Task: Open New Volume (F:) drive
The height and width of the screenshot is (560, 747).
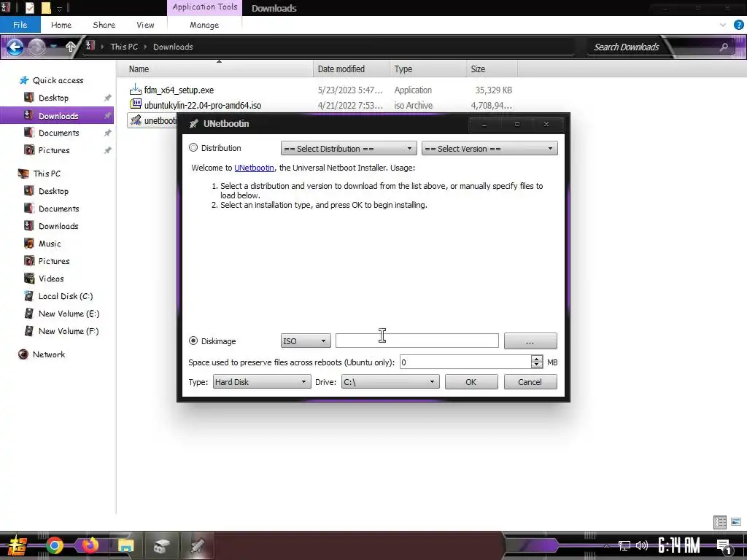Action: [x=69, y=331]
